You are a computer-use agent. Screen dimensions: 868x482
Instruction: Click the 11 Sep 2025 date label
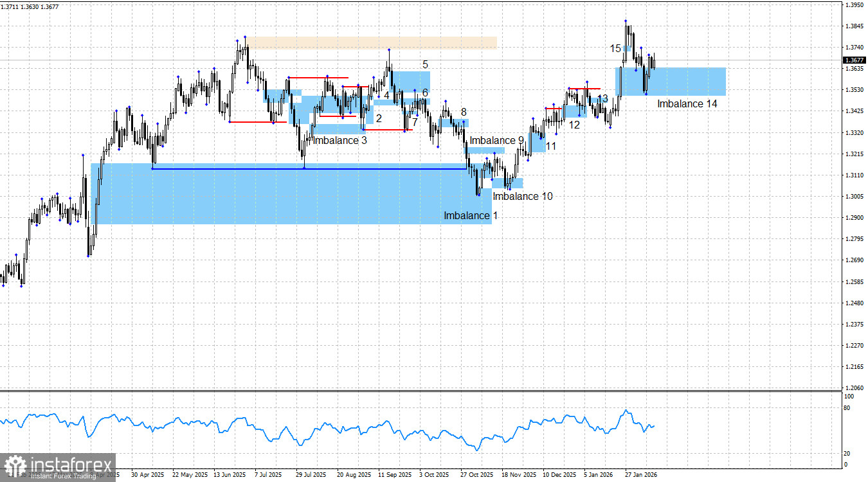394,475
